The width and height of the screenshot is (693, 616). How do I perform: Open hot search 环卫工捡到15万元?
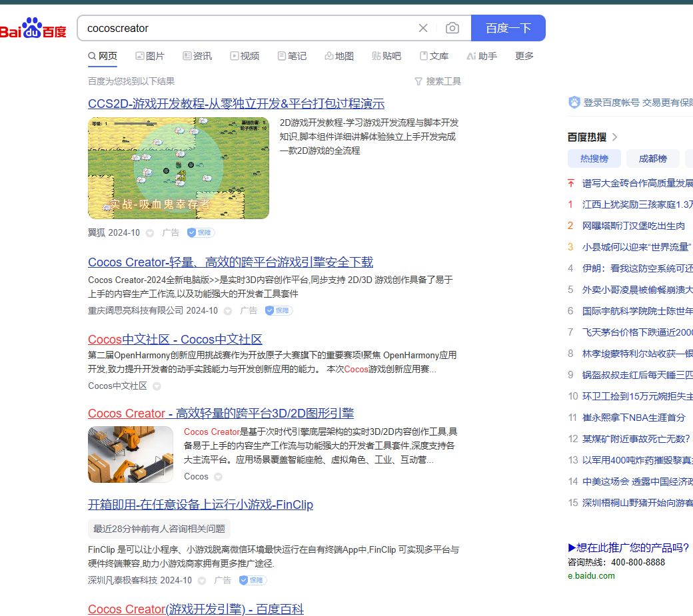637,396
